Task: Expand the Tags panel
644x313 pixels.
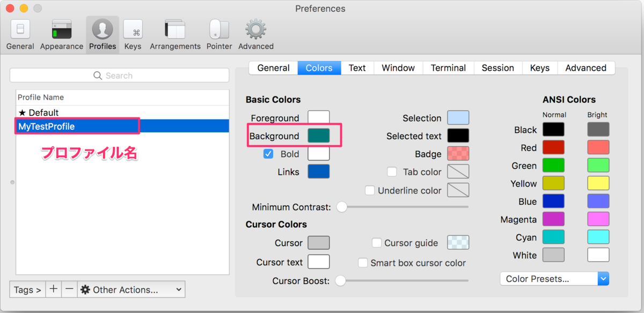Action: point(27,289)
